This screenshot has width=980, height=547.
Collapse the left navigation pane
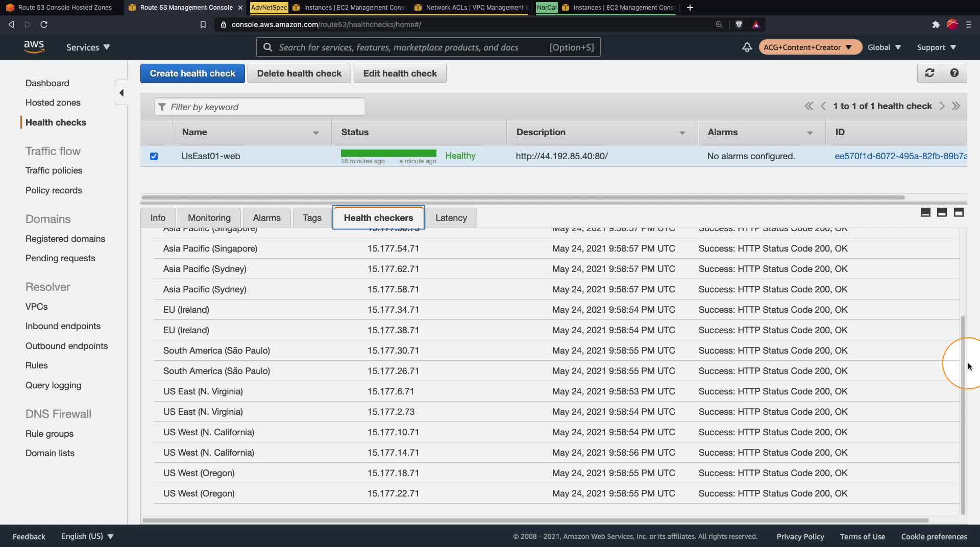point(121,93)
